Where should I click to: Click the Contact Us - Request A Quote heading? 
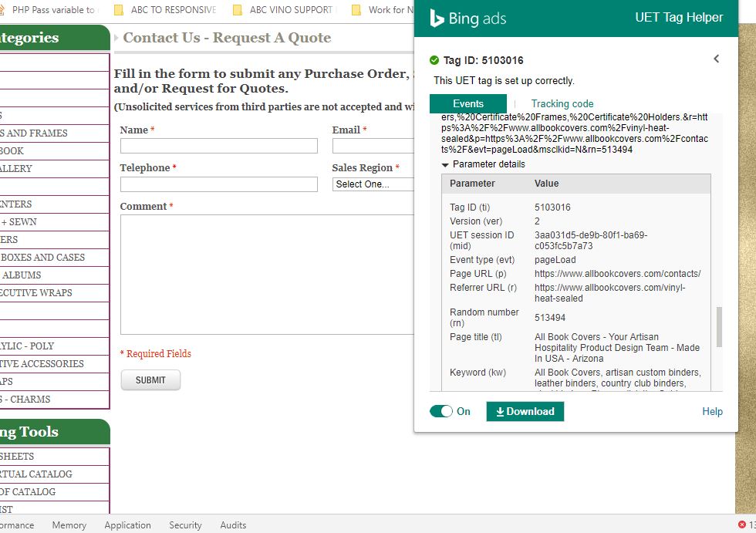tap(227, 38)
